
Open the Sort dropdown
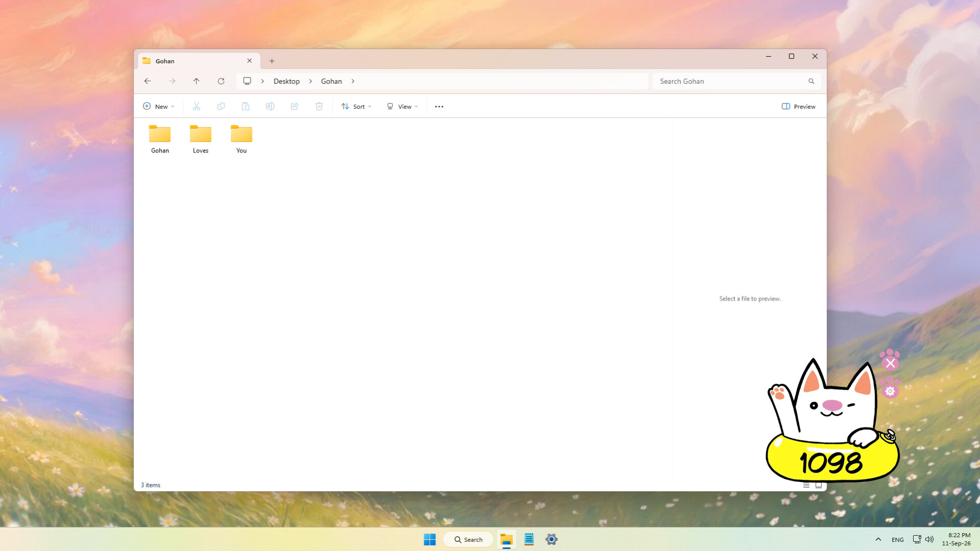pos(356,107)
